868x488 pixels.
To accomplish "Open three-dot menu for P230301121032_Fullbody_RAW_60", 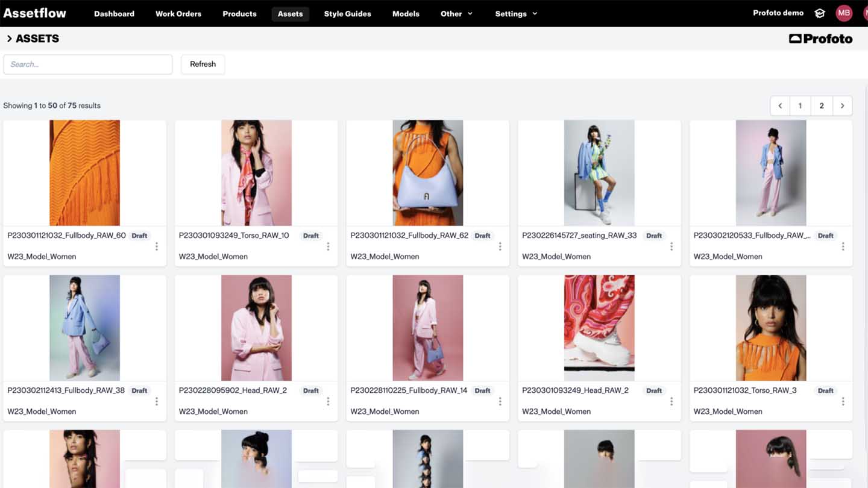I will 157,246.
